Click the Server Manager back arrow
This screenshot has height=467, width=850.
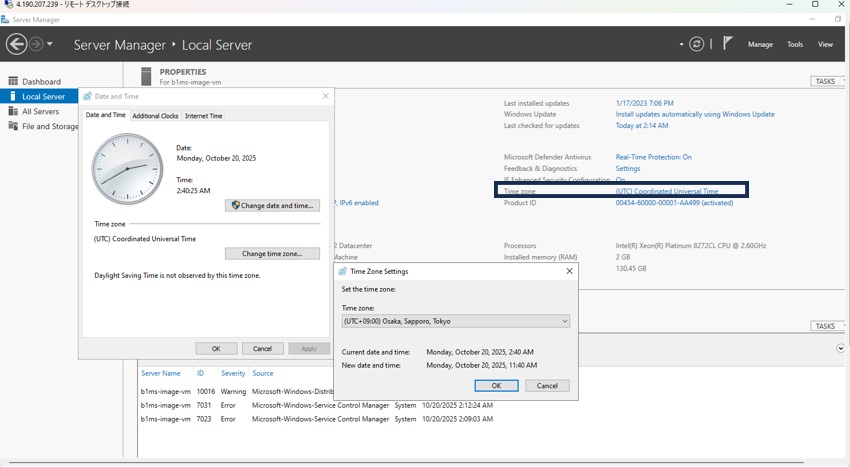[x=16, y=44]
